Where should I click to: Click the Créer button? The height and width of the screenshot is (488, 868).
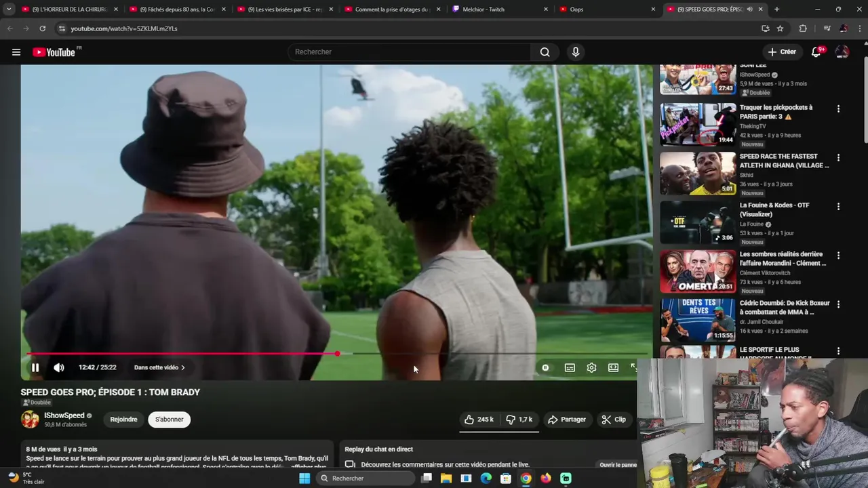pyautogui.click(x=782, y=52)
